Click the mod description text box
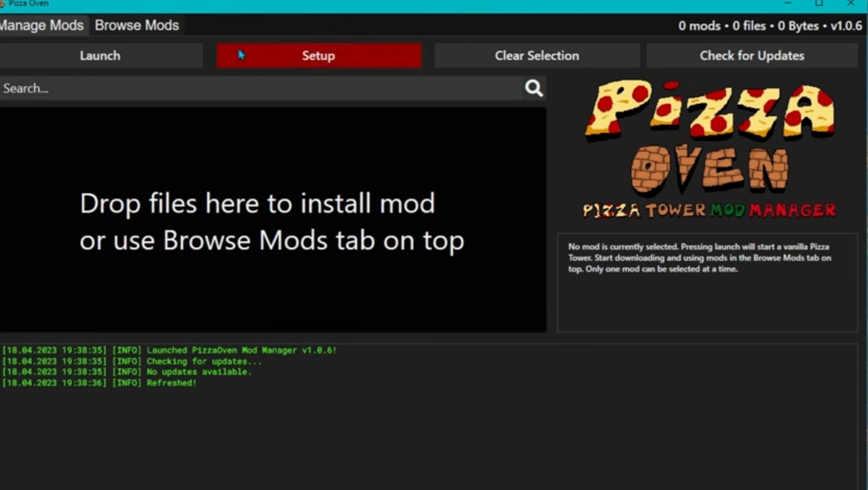The image size is (868, 490). pyautogui.click(x=708, y=282)
